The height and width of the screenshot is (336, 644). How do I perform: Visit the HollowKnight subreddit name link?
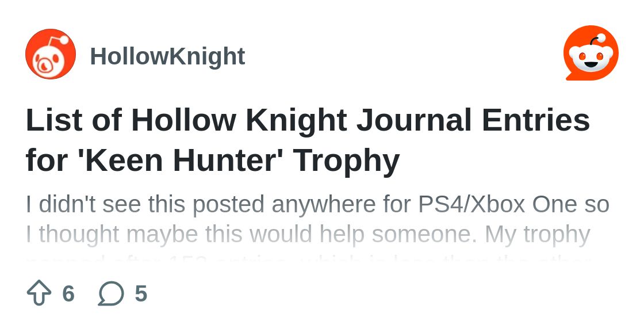coord(167,56)
